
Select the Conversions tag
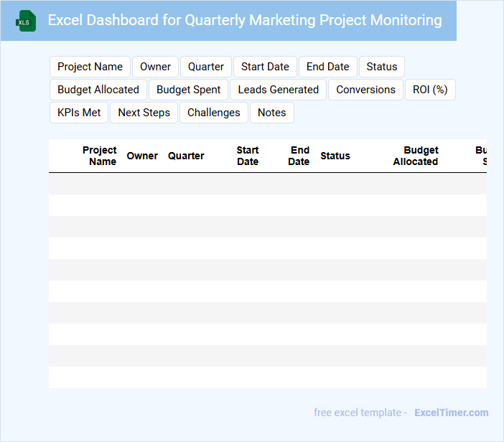click(365, 90)
